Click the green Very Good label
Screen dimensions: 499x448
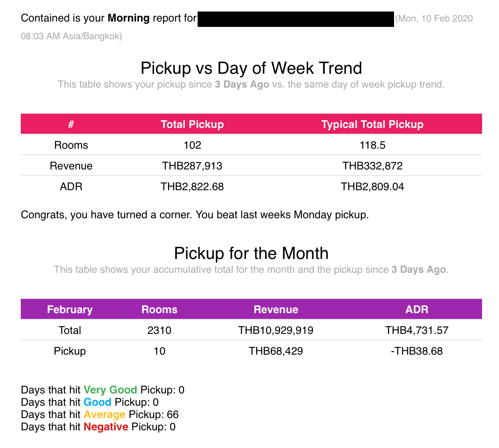coord(110,390)
